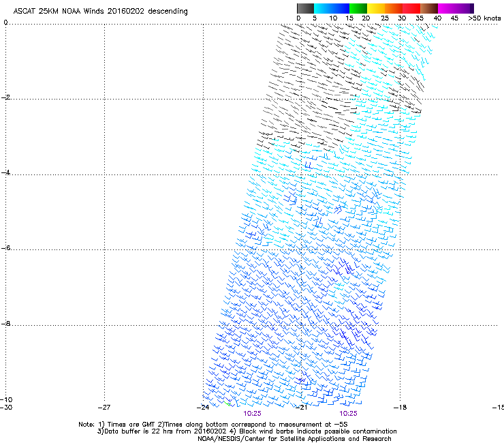Click the '35' legend scale label

(420, 18)
